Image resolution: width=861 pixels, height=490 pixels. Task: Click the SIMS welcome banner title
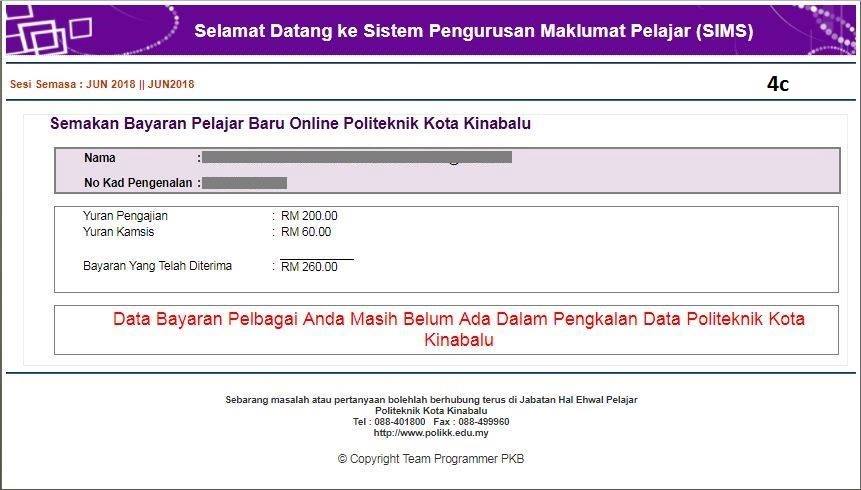click(473, 31)
